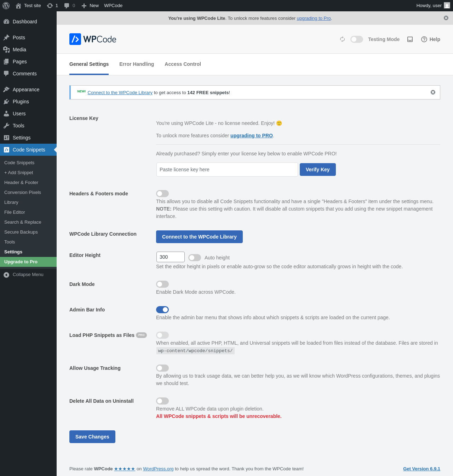Image resolution: width=453 pixels, height=476 pixels.
Task: Turn on Auto height toggle
Action: click(195, 258)
